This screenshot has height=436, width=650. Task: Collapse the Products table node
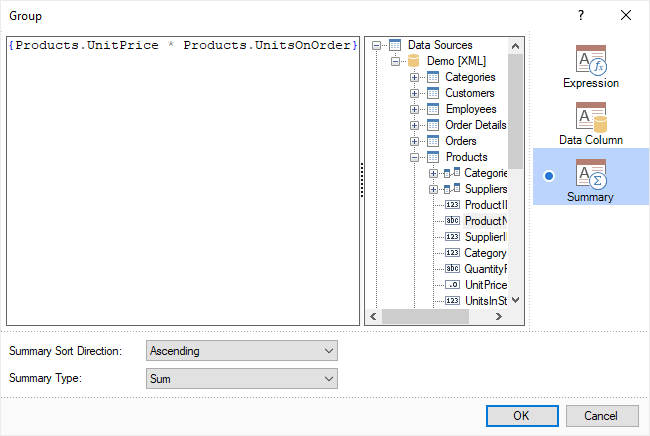[x=414, y=157]
